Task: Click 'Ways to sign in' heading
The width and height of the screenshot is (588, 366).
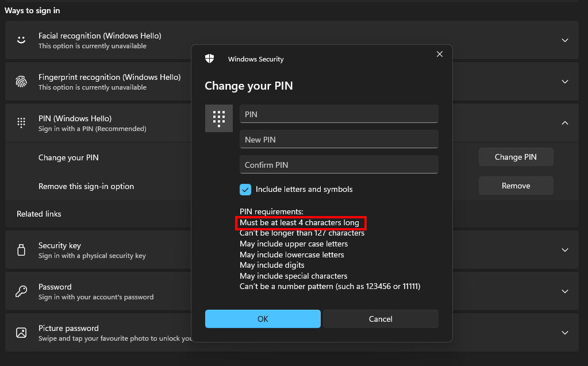Action: pos(32,10)
